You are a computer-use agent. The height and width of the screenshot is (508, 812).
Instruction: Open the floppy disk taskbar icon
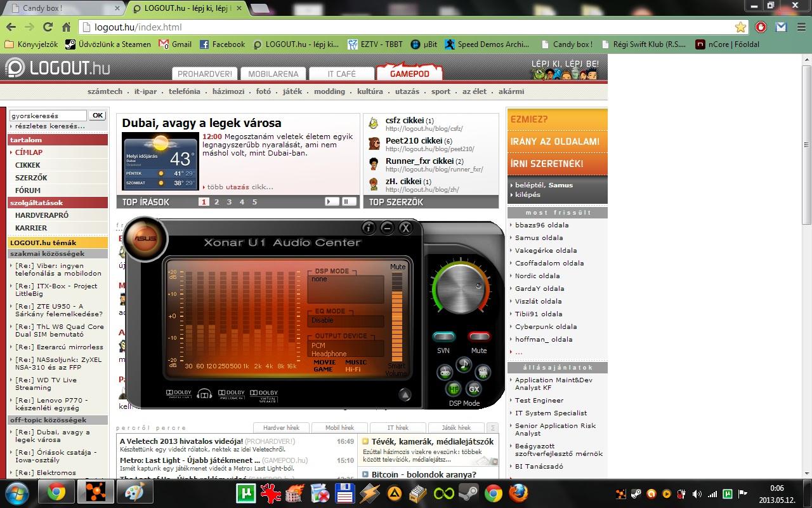point(344,493)
